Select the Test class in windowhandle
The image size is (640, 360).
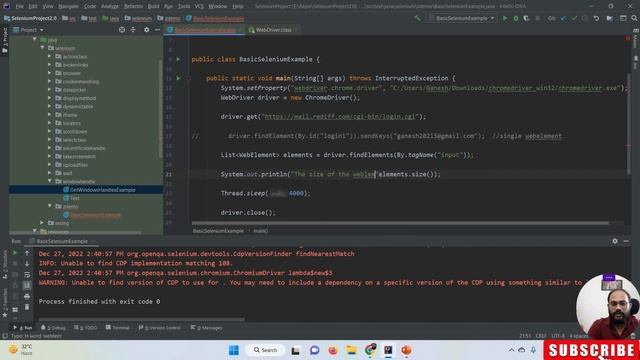click(75, 198)
